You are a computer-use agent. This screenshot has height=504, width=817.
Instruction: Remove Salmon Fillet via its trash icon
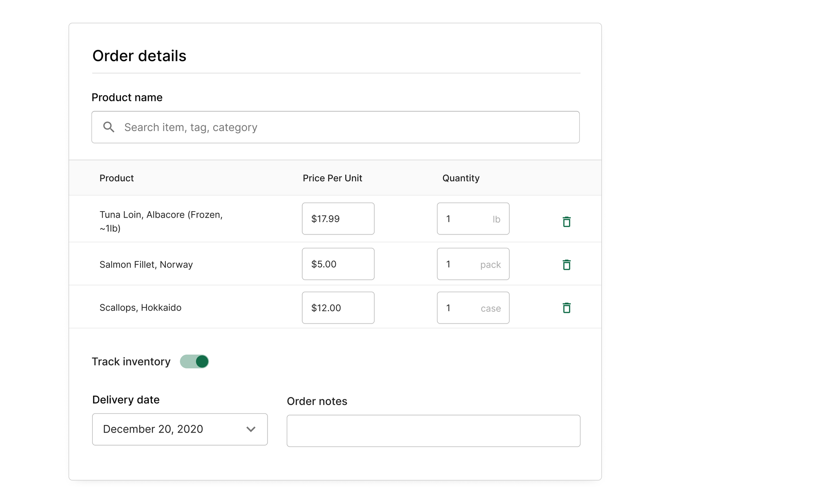567,264
